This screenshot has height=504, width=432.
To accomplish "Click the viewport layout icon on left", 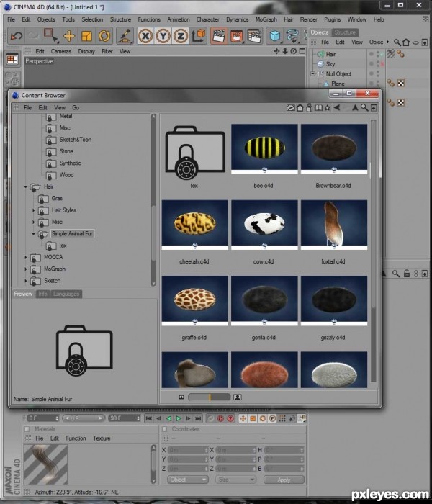I will (12, 60).
